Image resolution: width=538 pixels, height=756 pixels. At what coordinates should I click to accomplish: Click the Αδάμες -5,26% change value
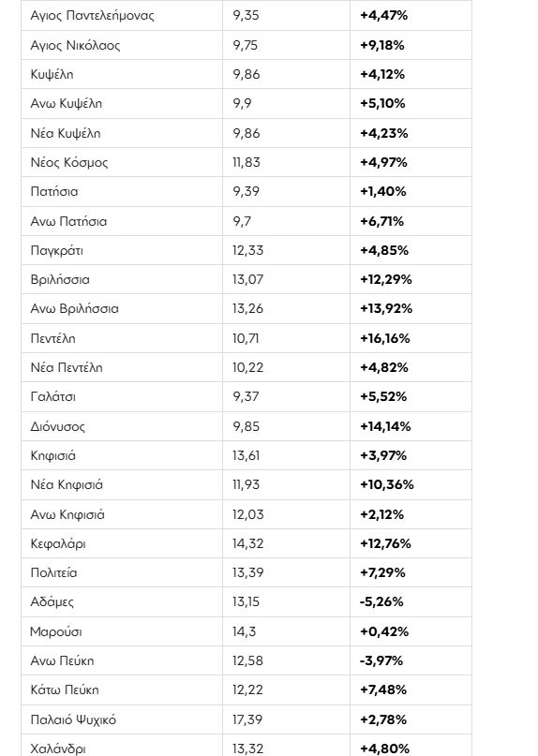[x=381, y=601]
